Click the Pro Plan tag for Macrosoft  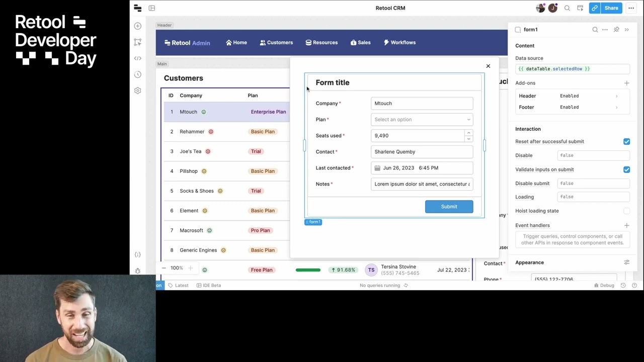point(260,230)
